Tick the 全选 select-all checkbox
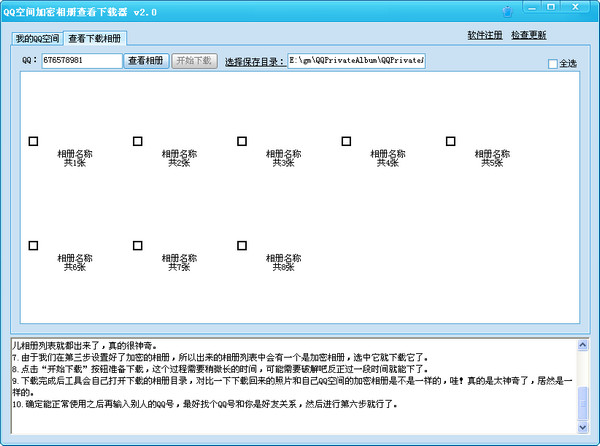The height and width of the screenshot is (446, 600). pyautogui.click(x=553, y=64)
